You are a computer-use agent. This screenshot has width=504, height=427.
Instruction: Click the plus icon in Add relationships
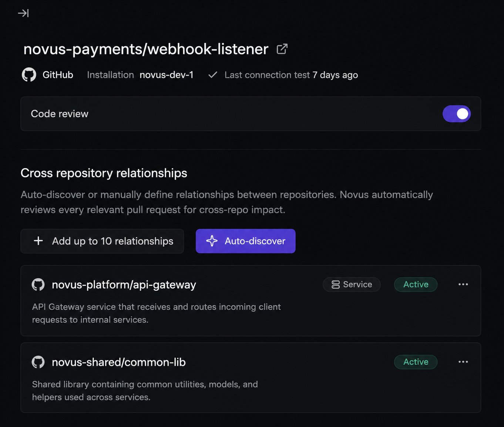[38, 241]
